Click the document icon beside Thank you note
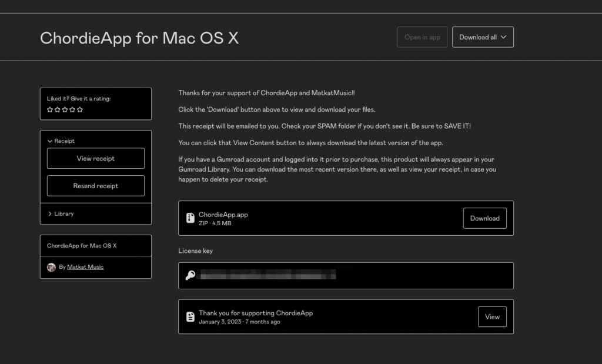 [190, 317]
